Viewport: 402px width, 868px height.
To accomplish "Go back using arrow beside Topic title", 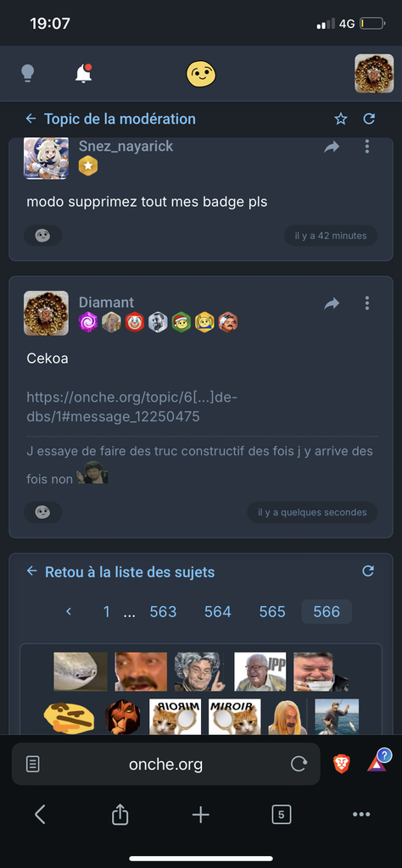I will (x=31, y=119).
